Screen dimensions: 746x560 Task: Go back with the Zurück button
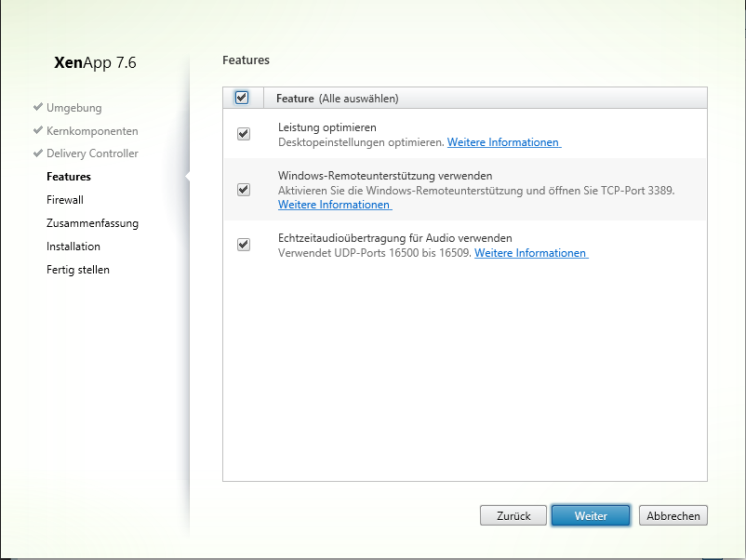coord(513,515)
